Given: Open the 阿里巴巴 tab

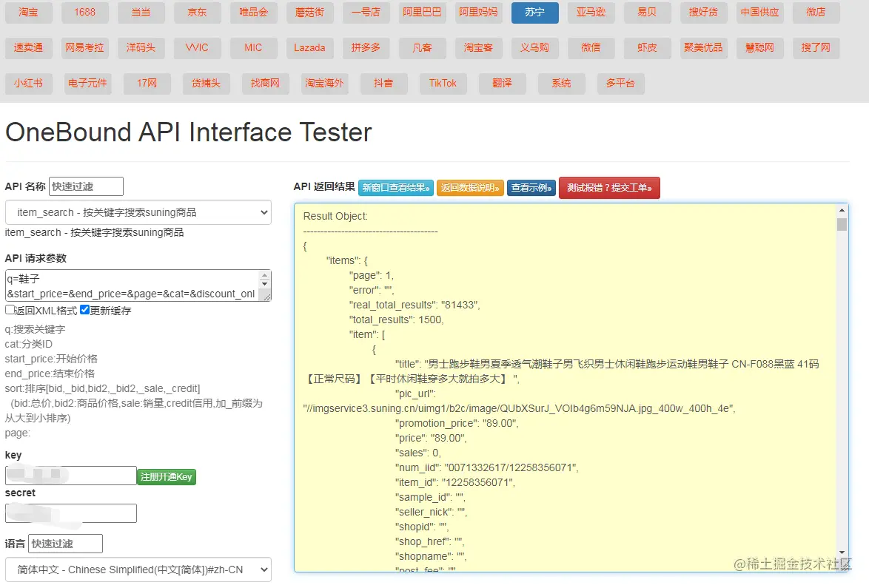Looking at the screenshot, I should pos(423,12).
